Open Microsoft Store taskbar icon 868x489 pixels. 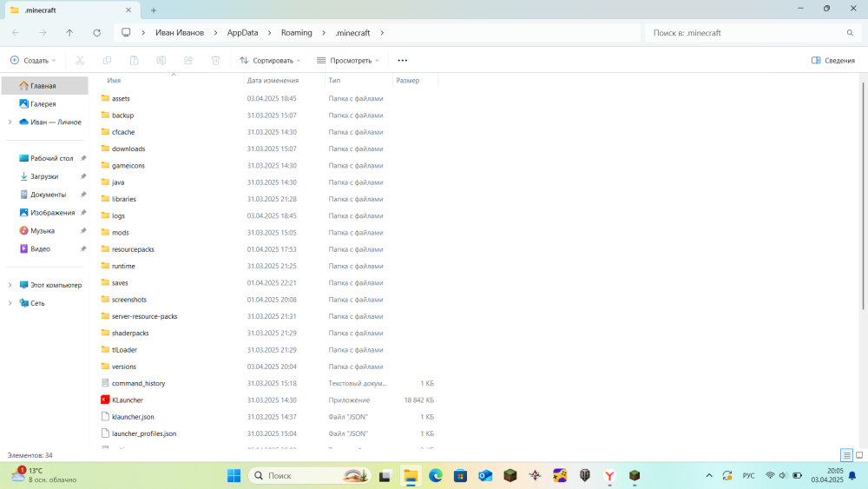click(x=461, y=476)
